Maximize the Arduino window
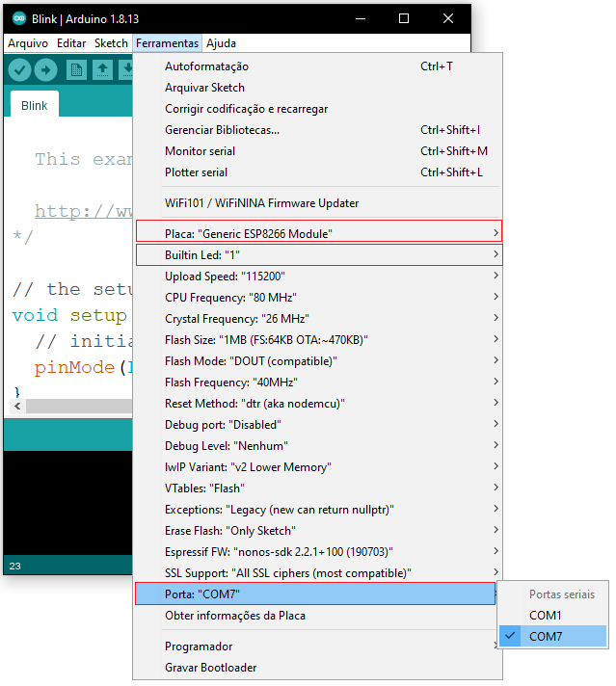This screenshot has height=686, width=616. (404, 19)
